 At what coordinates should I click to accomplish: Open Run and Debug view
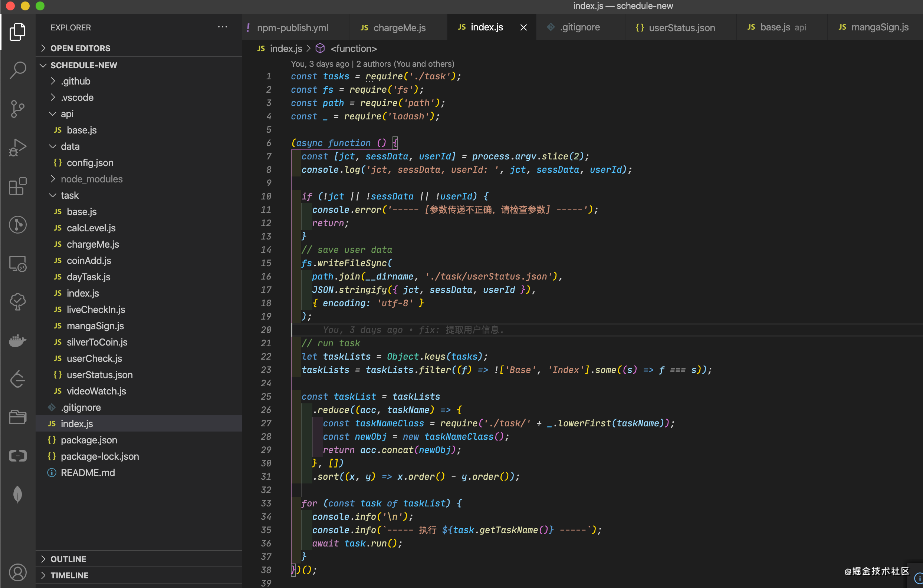18,147
